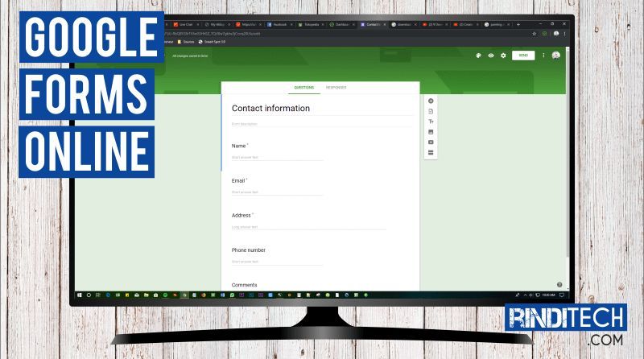Click the taskbar clock

[548, 295]
